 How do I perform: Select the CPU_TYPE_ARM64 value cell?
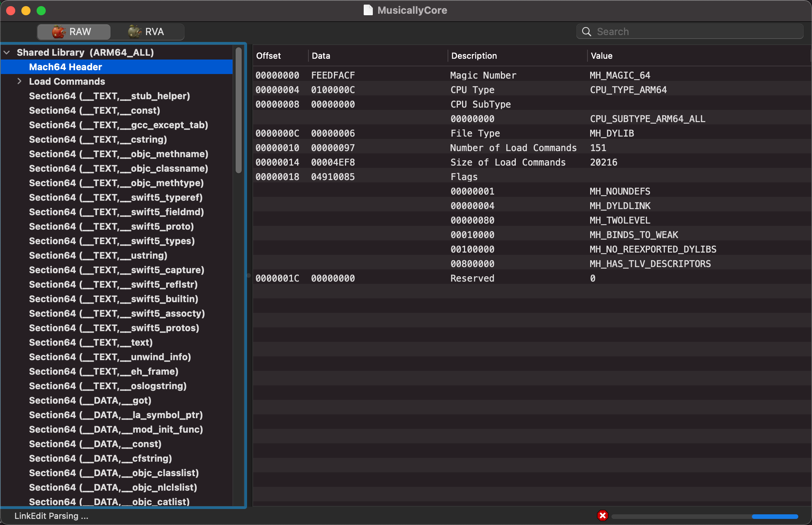(628, 90)
